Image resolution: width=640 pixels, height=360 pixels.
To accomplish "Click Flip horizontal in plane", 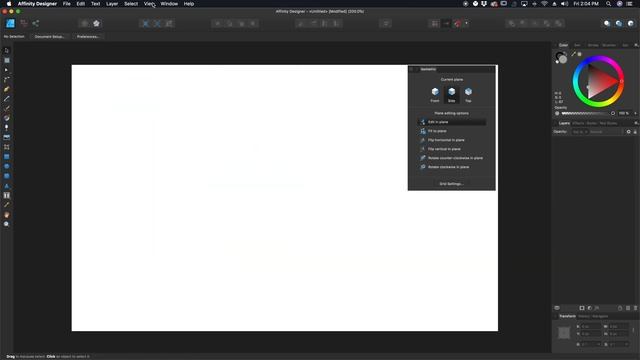I will 452,140.
